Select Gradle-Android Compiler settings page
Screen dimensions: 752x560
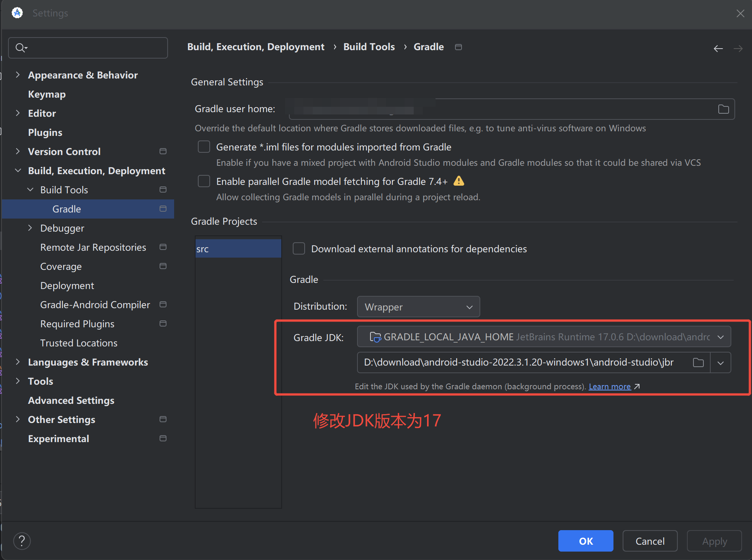click(95, 305)
